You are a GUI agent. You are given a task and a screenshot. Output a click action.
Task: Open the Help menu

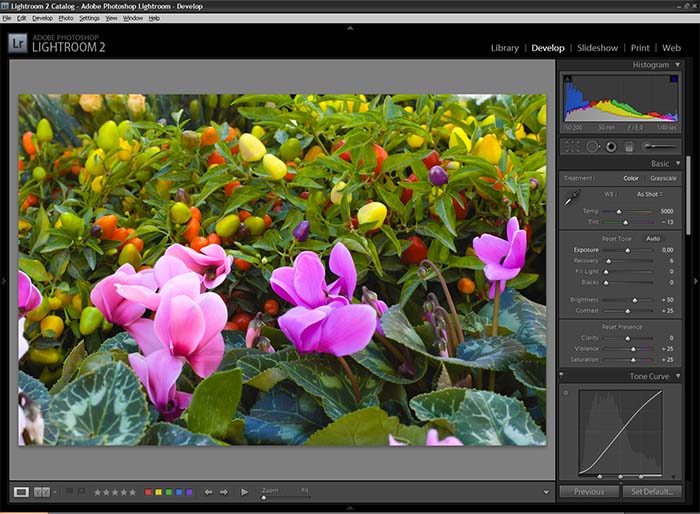(154, 18)
